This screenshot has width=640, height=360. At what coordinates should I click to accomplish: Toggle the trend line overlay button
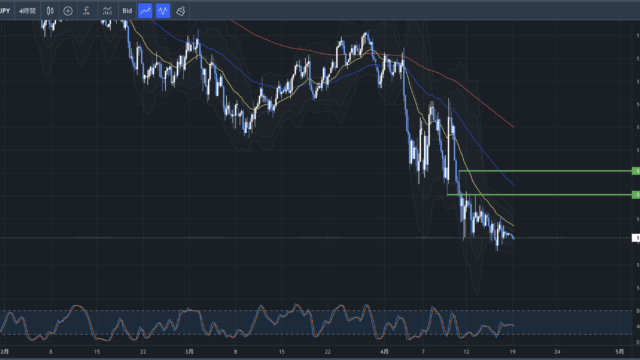click(145, 11)
